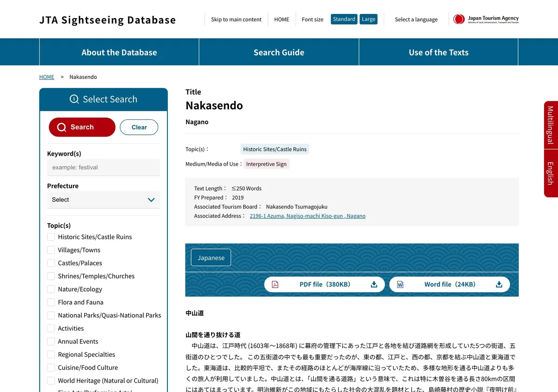Download the Word file (24KB)
The height and width of the screenshot is (392, 558).
450,285
